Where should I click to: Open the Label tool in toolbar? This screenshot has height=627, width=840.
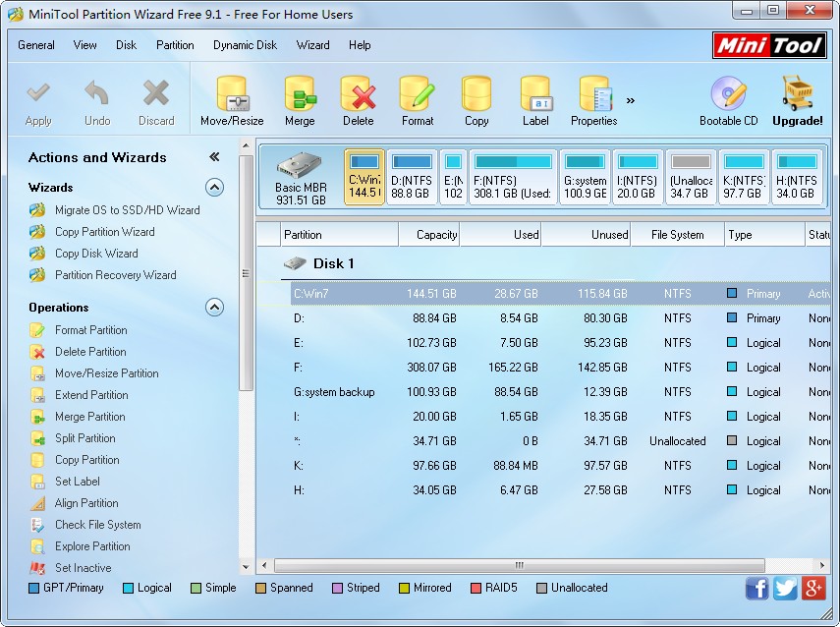coord(535,102)
